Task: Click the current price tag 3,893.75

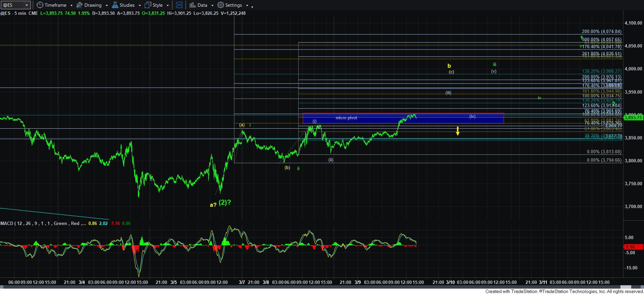Action: pos(634,117)
